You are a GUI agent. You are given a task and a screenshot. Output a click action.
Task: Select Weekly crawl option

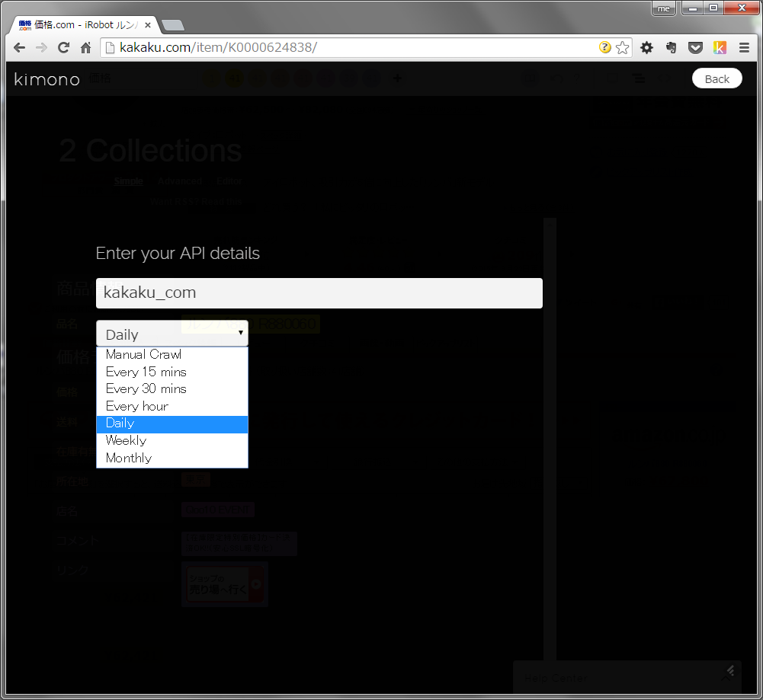click(172, 440)
